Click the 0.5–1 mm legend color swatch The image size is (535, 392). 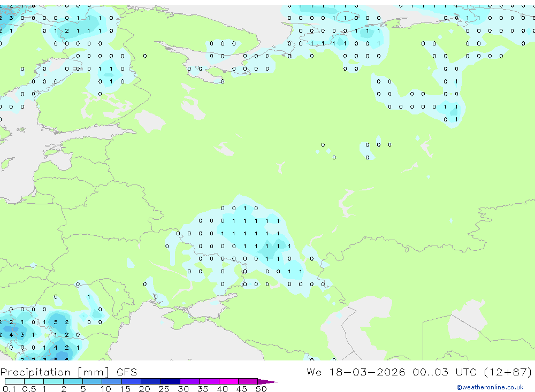[34, 381]
